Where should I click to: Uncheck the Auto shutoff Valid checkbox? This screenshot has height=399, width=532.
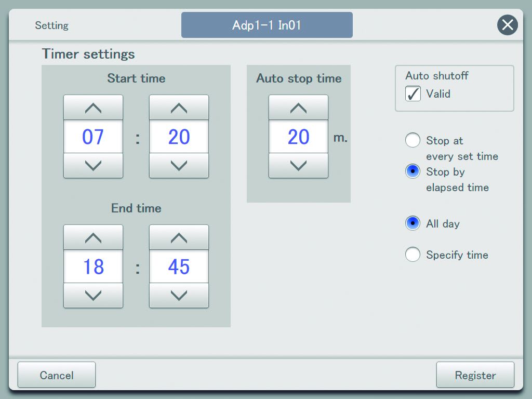(413, 94)
